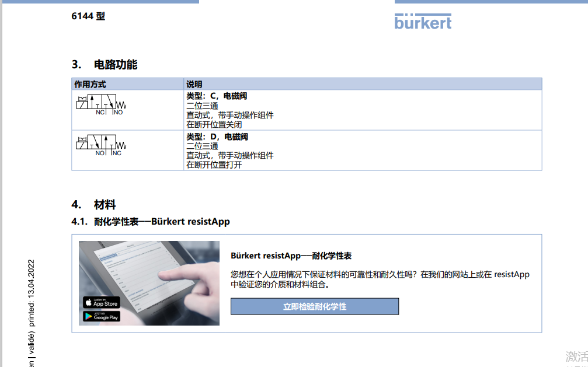Select the 作用方式 table column header

click(91, 84)
